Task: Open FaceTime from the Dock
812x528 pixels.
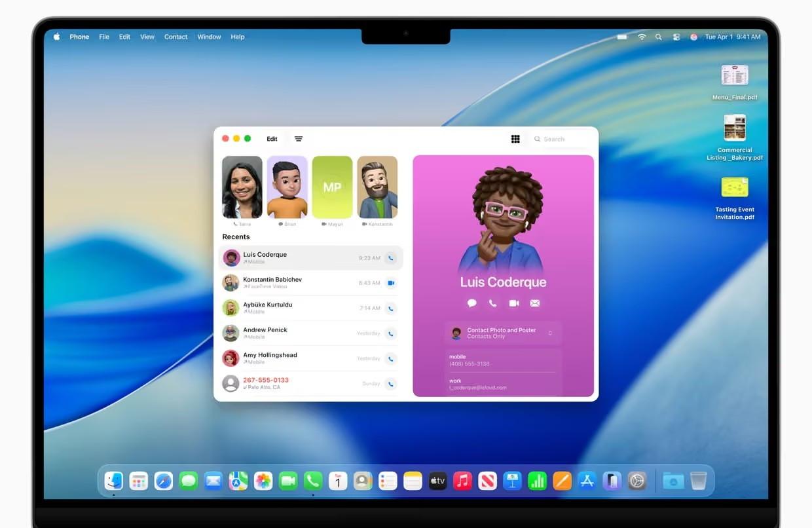Action: 288,481
